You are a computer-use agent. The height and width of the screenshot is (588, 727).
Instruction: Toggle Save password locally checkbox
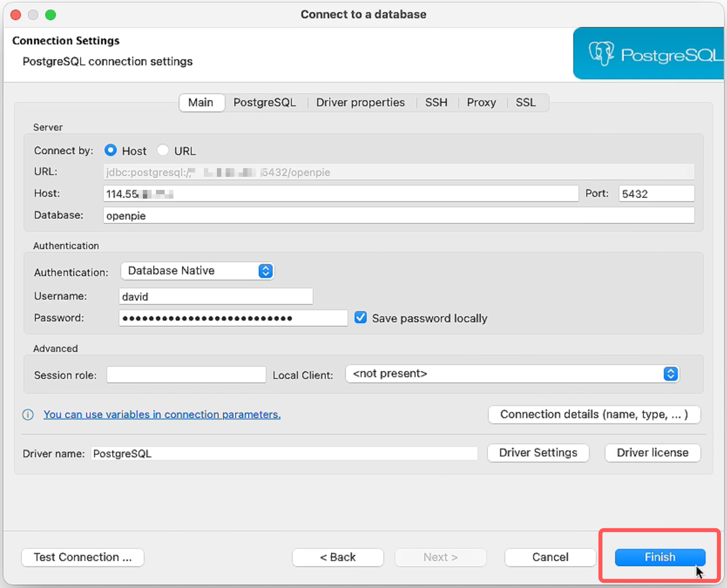[361, 318]
